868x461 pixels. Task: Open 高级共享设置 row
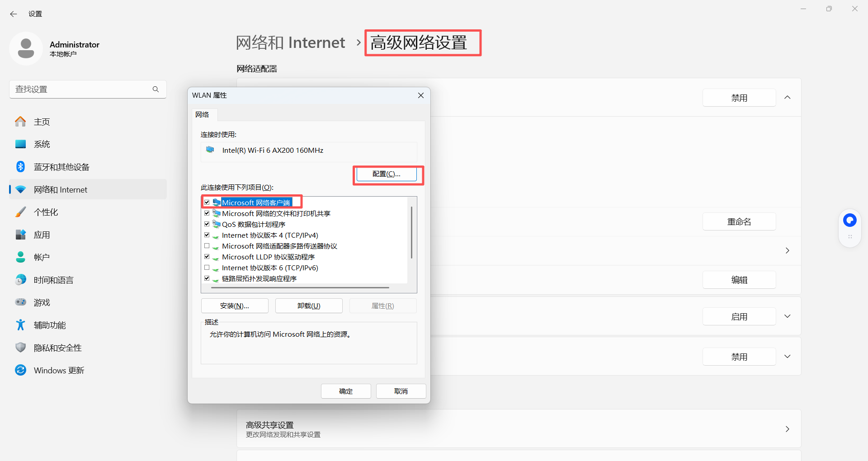click(519, 429)
